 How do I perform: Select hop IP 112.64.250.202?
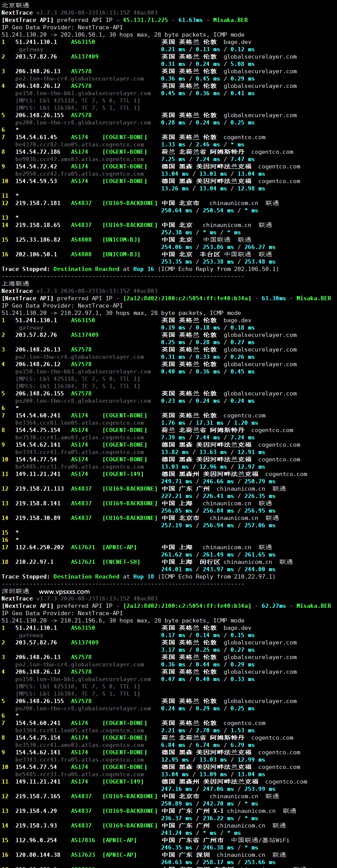pyautogui.click(x=40, y=547)
